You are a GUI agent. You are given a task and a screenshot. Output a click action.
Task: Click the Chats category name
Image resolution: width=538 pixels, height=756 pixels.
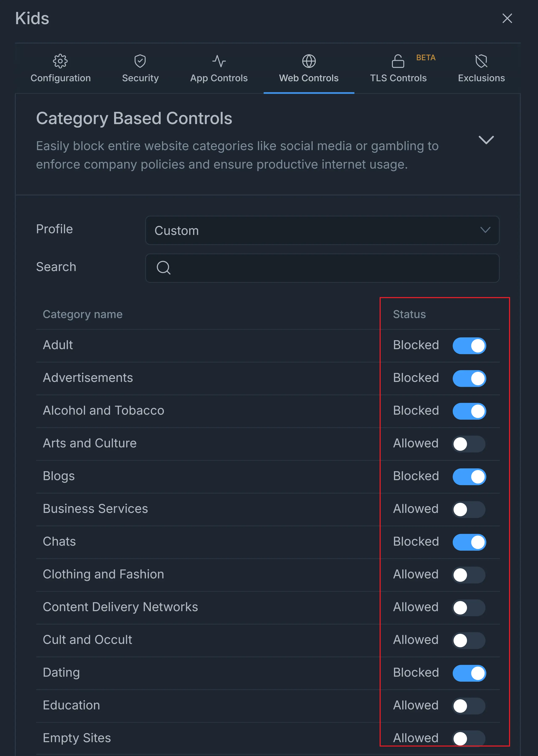(x=59, y=541)
